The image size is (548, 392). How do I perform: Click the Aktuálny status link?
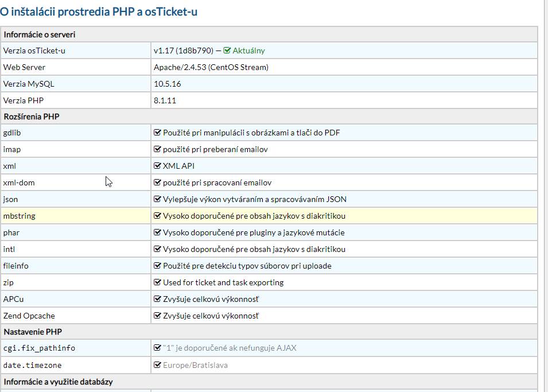coord(248,51)
